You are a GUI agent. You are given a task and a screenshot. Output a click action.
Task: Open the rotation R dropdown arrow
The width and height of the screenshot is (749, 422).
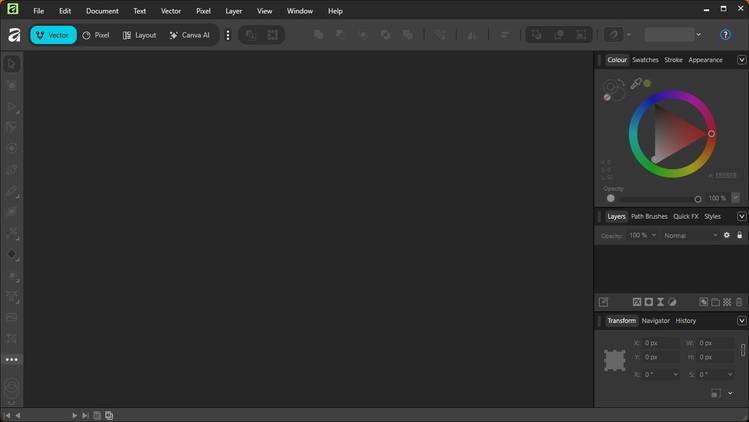point(675,375)
